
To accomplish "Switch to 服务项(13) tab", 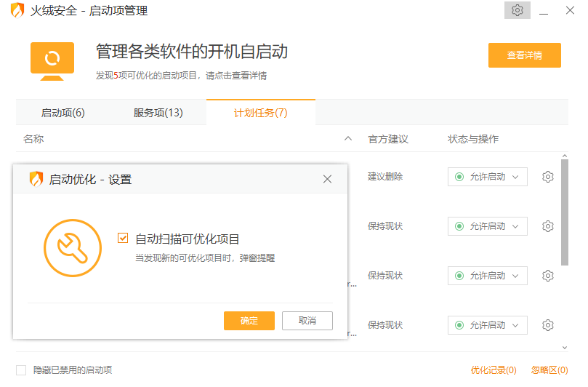I will [158, 113].
